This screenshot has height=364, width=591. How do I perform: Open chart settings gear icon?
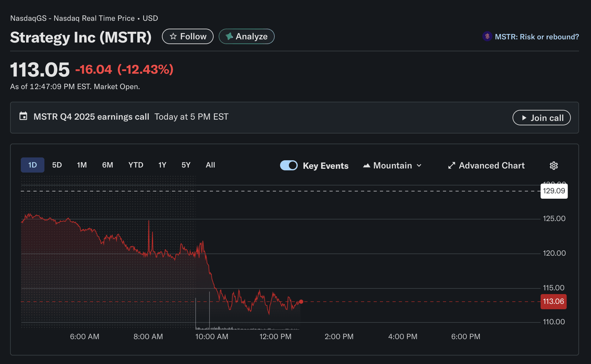pyautogui.click(x=554, y=166)
